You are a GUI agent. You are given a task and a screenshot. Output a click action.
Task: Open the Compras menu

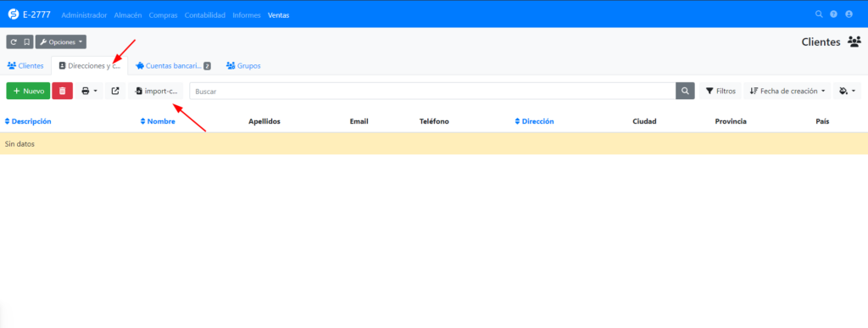(x=164, y=15)
